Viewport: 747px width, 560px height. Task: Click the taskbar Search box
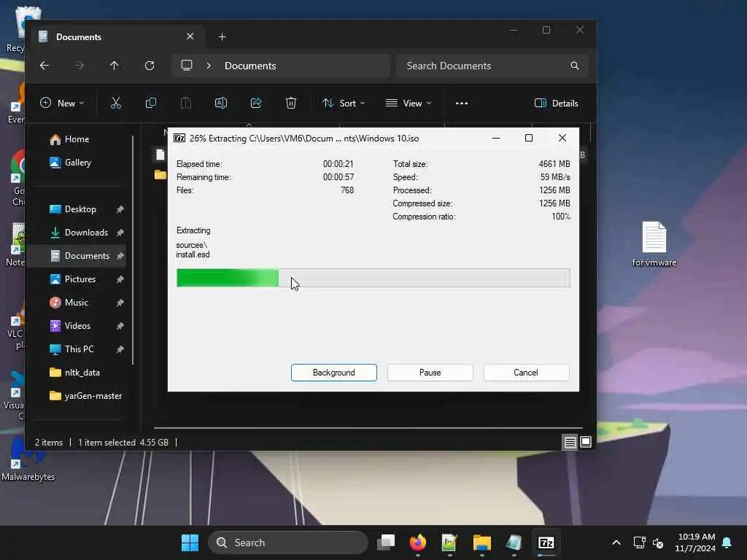pos(288,542)
